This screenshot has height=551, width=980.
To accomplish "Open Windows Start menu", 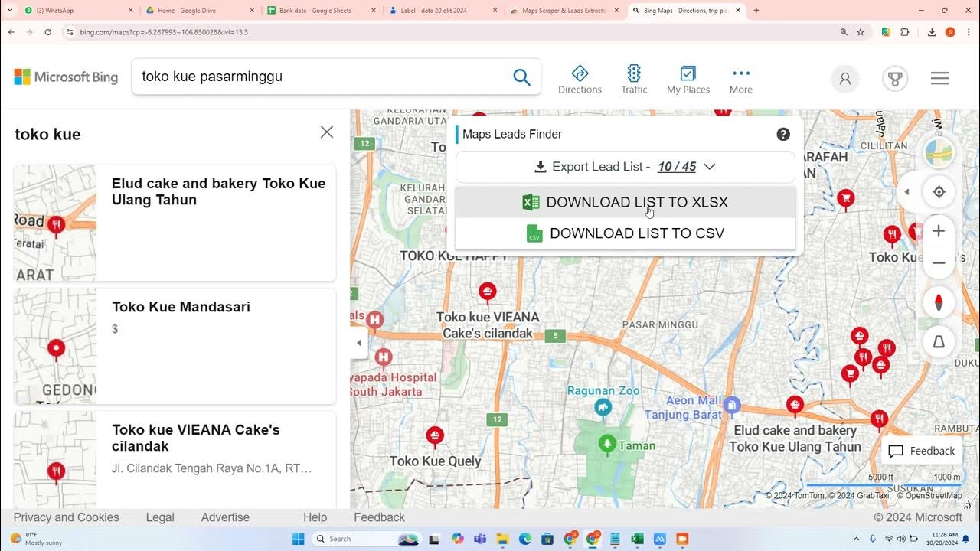I will point(298,539).
